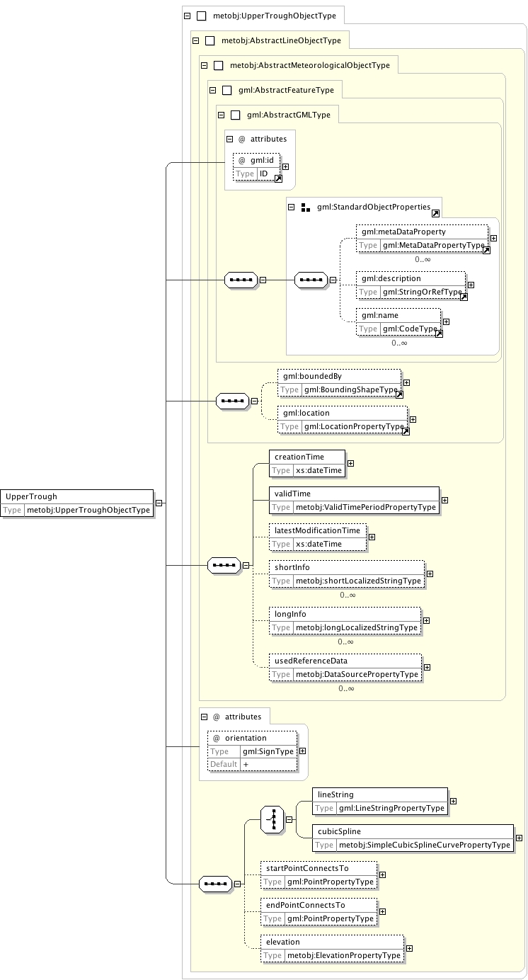Expand the cubicSpline element
This screenshot has height=980, width=528.
coord(519,838)
